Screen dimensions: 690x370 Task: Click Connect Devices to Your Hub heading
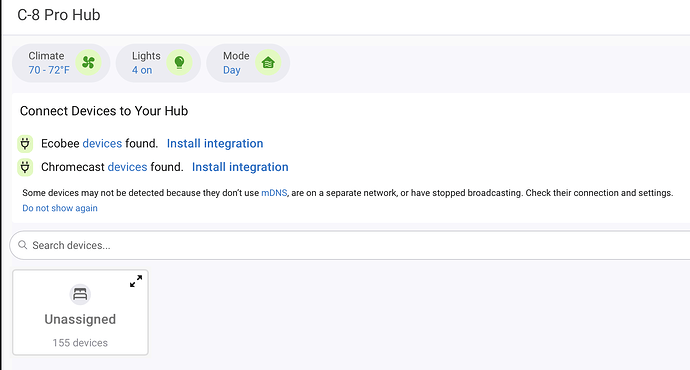(104, 111)
